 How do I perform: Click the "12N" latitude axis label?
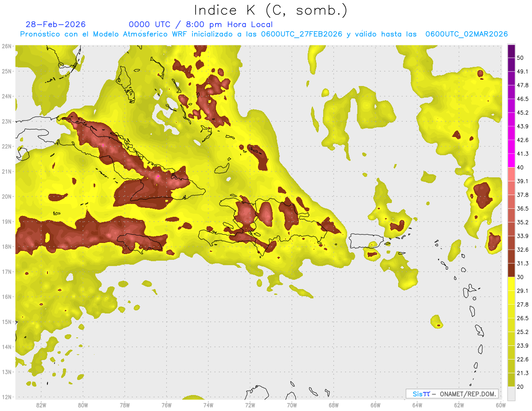click(x=7, y=397)
